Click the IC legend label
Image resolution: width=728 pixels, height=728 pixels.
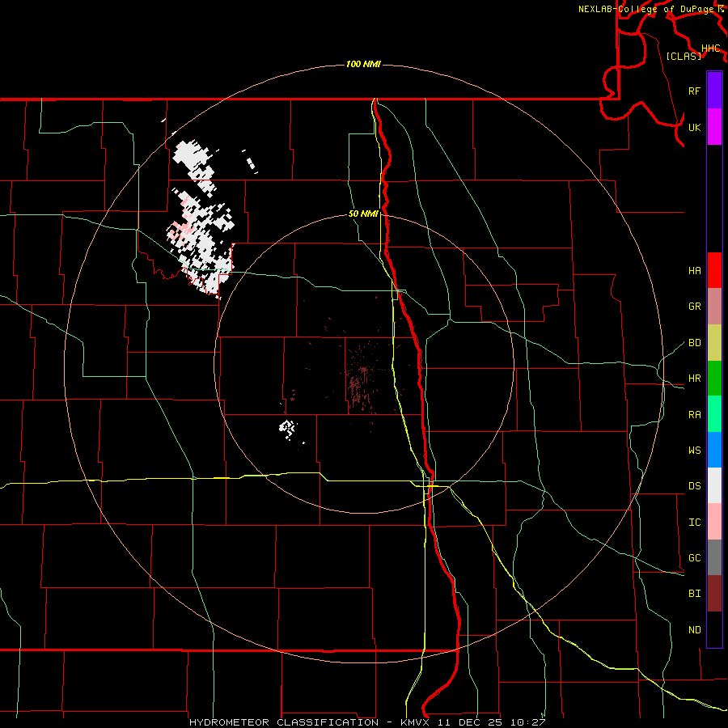pyautogui.click(x=694, y=523)
